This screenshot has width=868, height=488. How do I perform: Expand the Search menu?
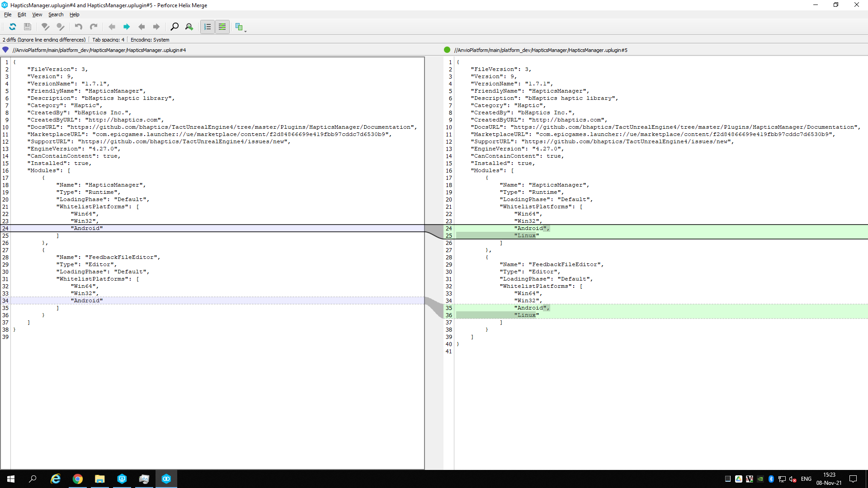(x=56, y=14)
